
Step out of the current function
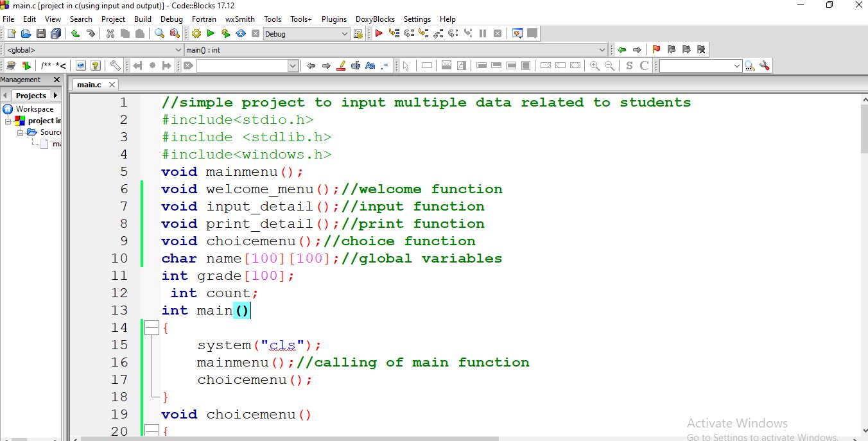pos(438,33)
